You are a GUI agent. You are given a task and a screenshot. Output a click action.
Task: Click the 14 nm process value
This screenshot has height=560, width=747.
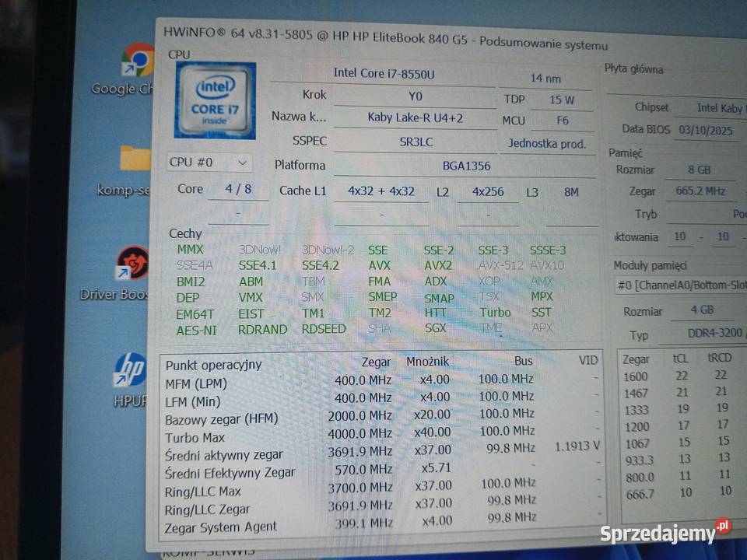545,79
